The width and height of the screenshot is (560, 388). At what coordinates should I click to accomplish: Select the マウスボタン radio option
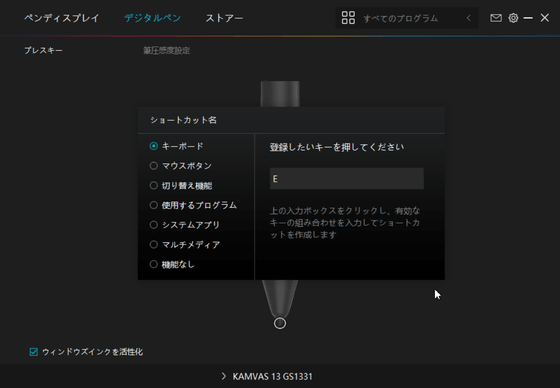(154, 166)
